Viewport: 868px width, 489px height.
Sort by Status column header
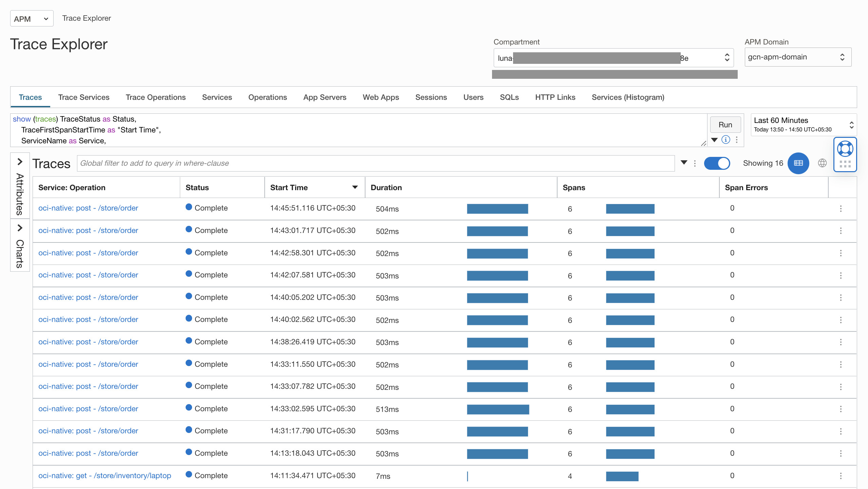pos(197,187)
